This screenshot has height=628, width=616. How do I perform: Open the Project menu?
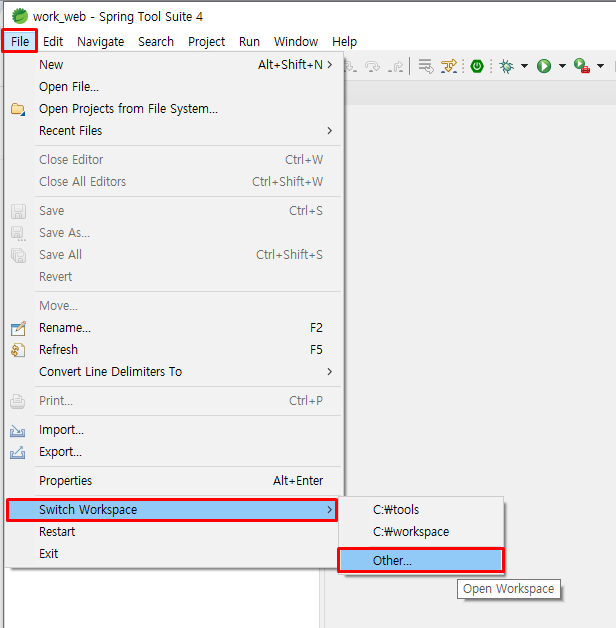(206, 41)
